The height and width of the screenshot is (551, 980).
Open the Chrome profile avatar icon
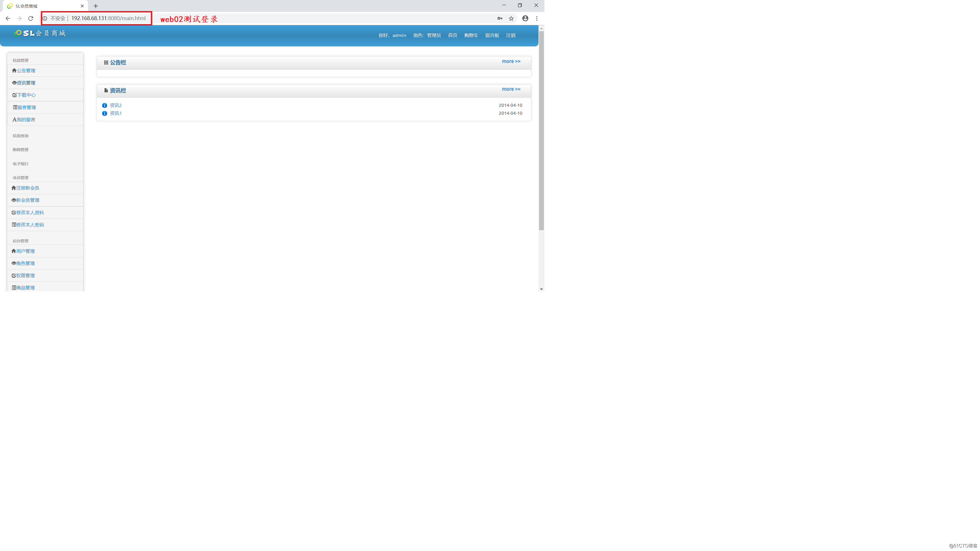point(525,18)
